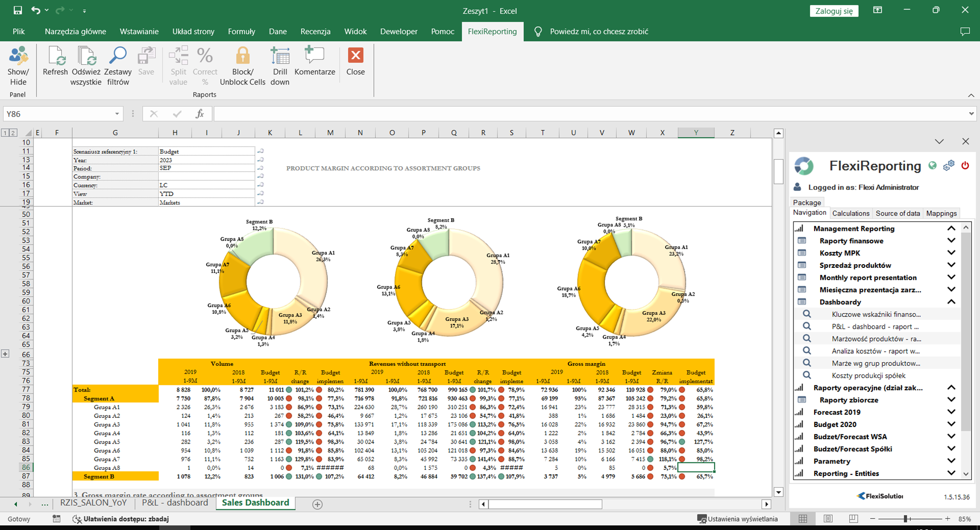Toggle the Show/Hide panel button
Image resolution: width=980 pixels, height=530 pixels.
(18, 56)
